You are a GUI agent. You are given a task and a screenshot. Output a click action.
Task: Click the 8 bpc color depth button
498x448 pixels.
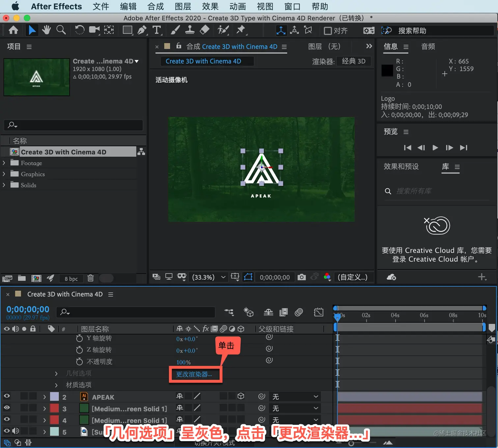coord(71,279)
